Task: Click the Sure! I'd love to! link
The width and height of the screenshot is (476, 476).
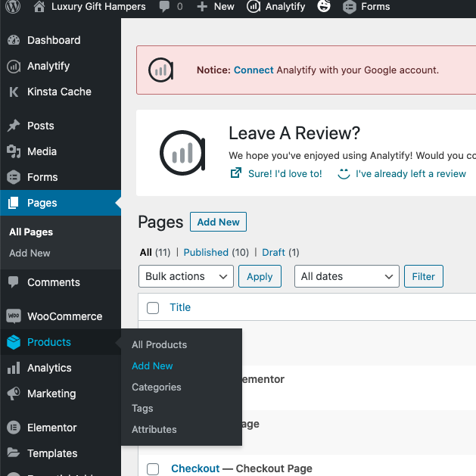Action: 285,173
